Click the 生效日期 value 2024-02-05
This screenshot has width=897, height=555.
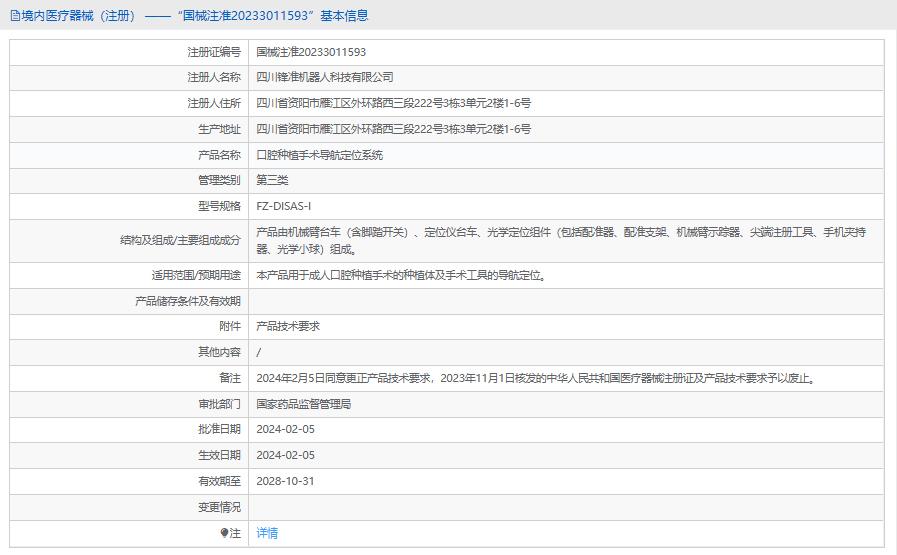[x=285, y=455]
